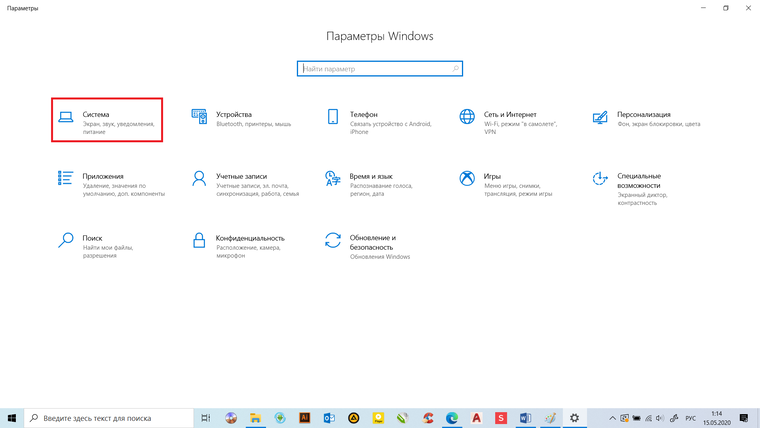Open the Учетные записи person icon
The width and height of the screenshot is (760, 428).
pyautogui.click(x=199, y=178)
